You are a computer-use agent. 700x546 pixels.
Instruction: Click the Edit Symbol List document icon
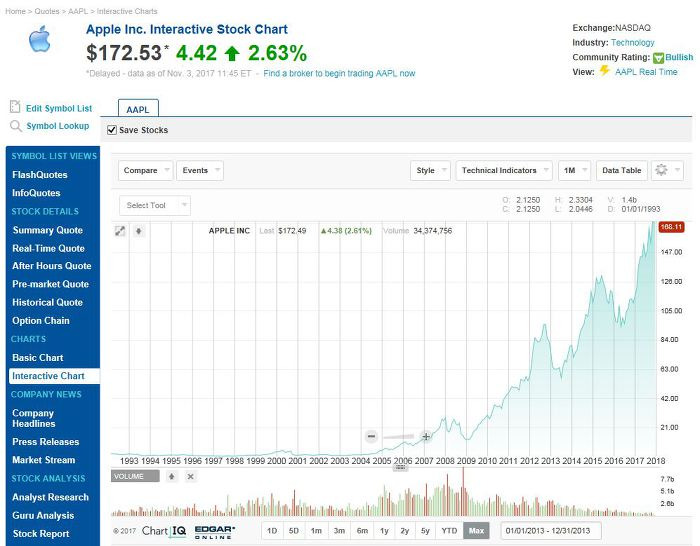pos(15,107)
